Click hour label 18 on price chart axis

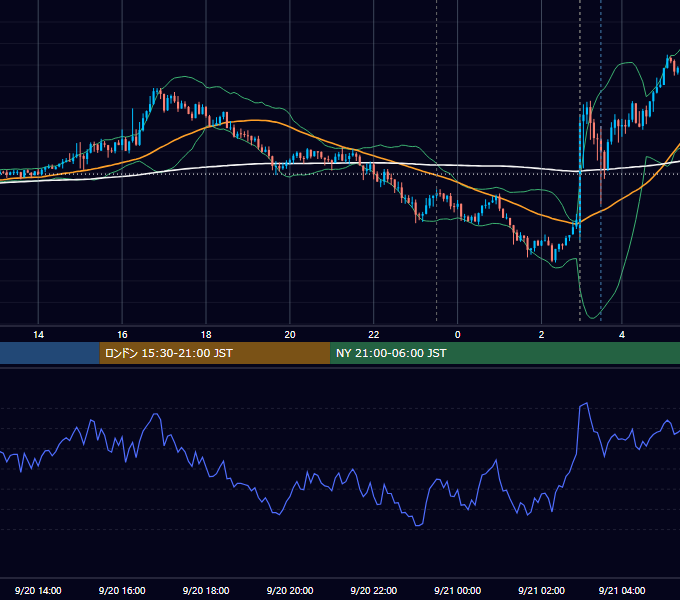pos(206,335)
